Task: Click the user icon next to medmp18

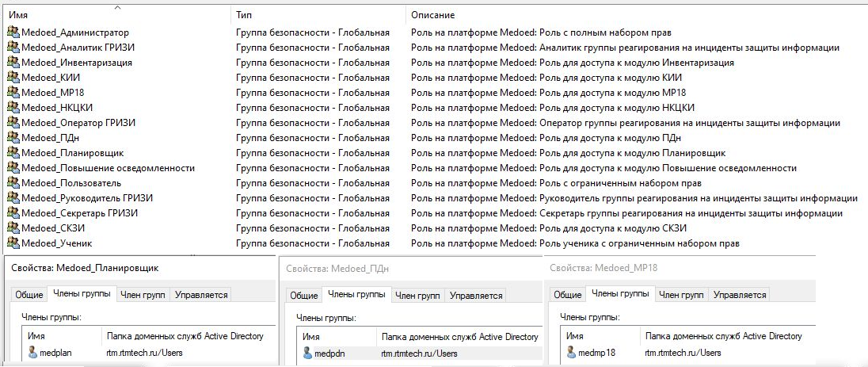Action: [572, 351]
